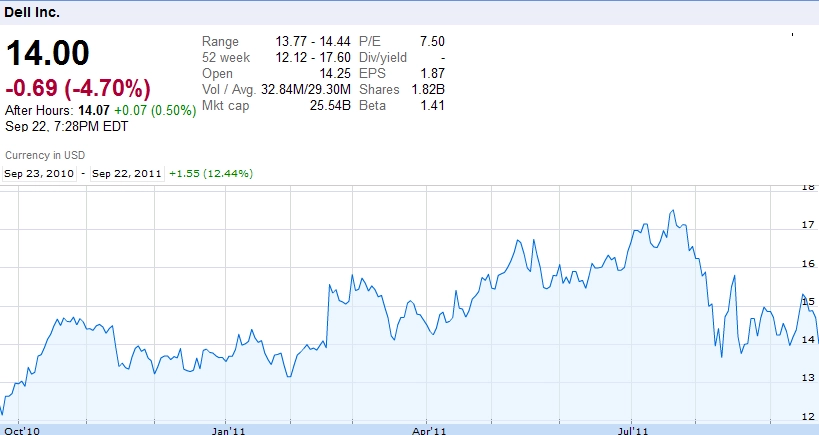
Task: Edit the Sep 22, 2011 end date field
Action: (127, 173)
